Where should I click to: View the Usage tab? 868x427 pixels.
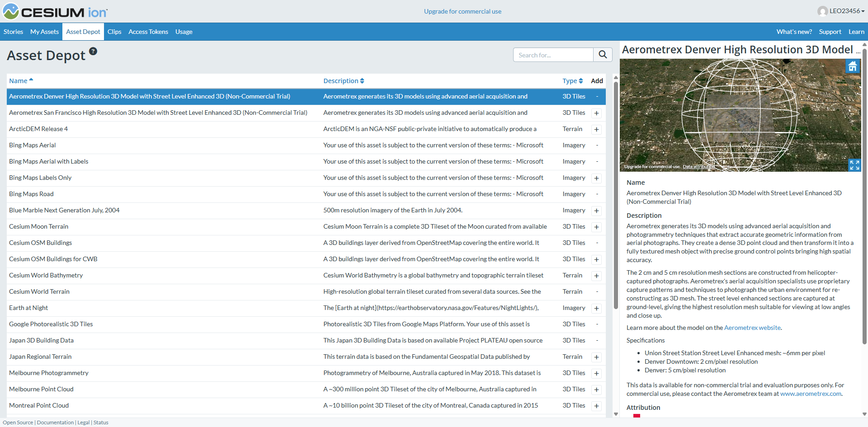click(x=184, y=32)
